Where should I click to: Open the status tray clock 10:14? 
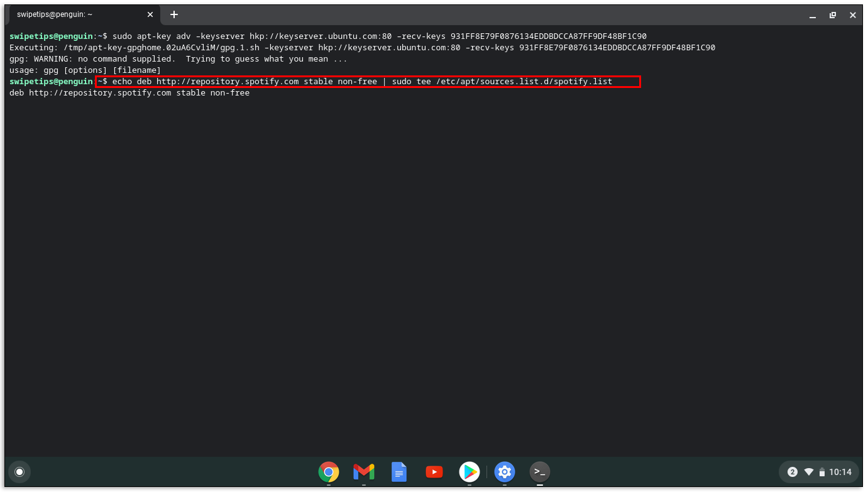click(x=840, y=472)
